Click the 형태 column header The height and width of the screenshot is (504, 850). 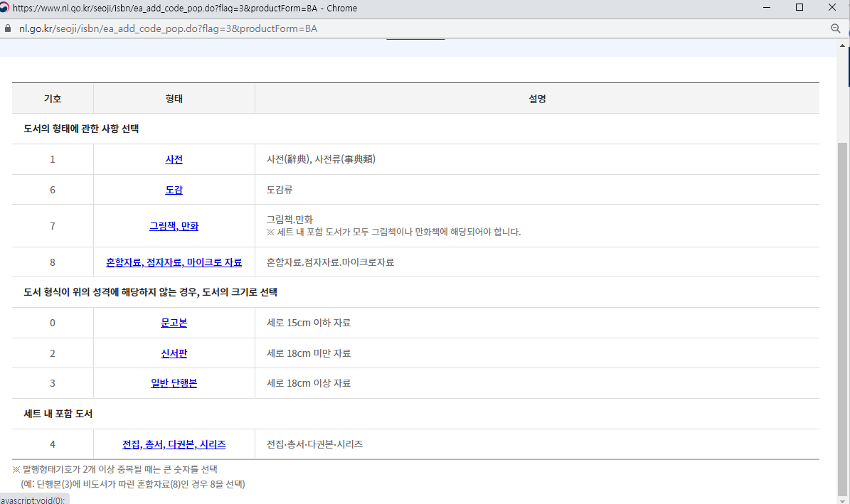click(174, 99)
